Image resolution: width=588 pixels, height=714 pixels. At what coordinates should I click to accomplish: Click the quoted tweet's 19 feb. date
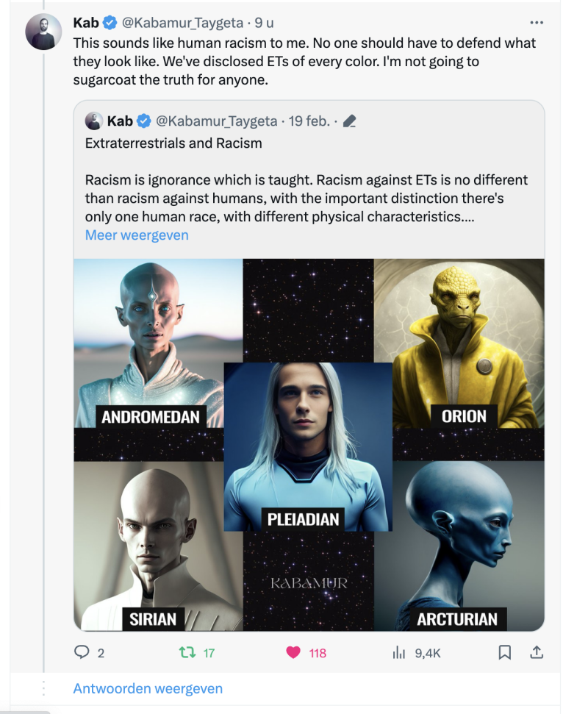pos(309,121)
